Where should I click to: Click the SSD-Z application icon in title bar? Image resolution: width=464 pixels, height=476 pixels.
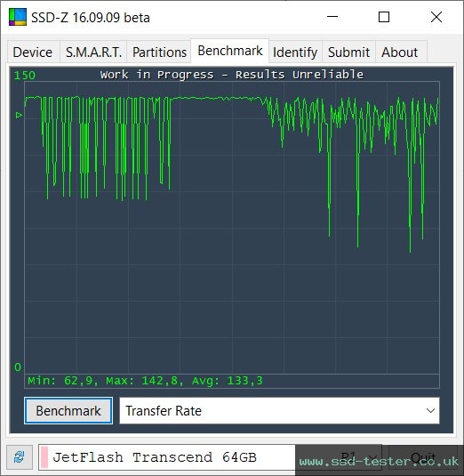tap(18, 17)
